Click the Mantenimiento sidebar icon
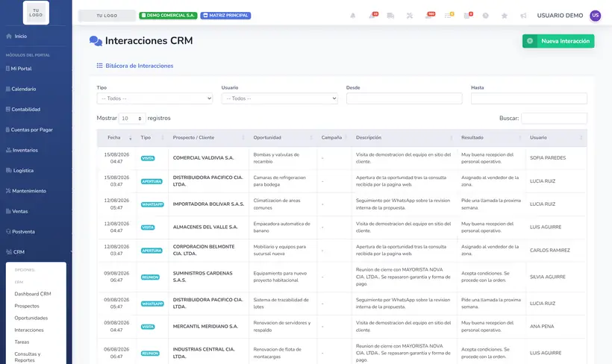 click(x=9, y=191)
